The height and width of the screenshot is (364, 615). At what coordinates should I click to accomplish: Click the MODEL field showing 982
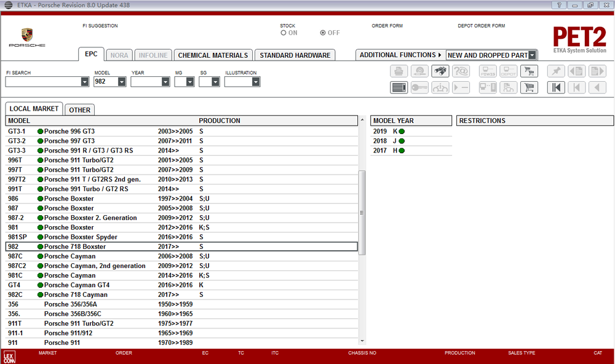coord(106,82)
